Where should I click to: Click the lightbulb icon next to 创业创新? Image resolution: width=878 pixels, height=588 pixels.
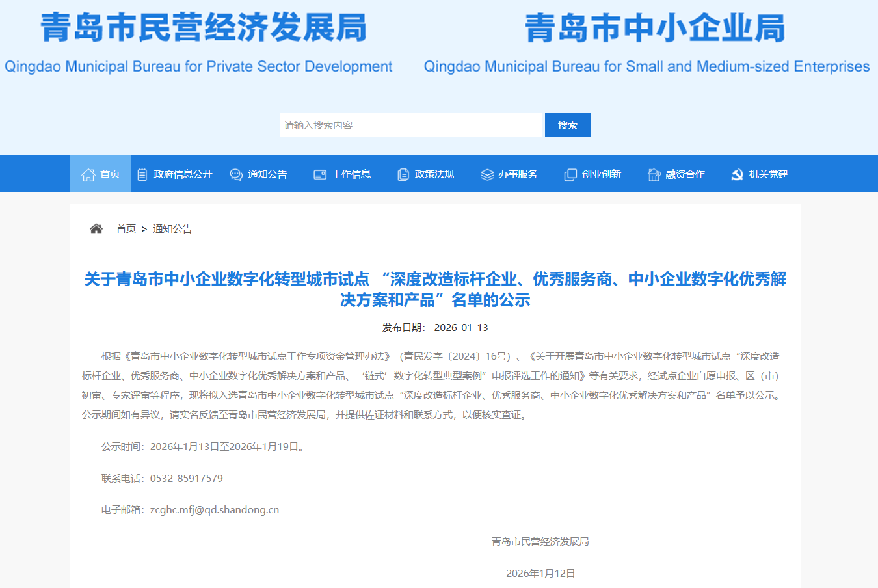click(570, 174)
